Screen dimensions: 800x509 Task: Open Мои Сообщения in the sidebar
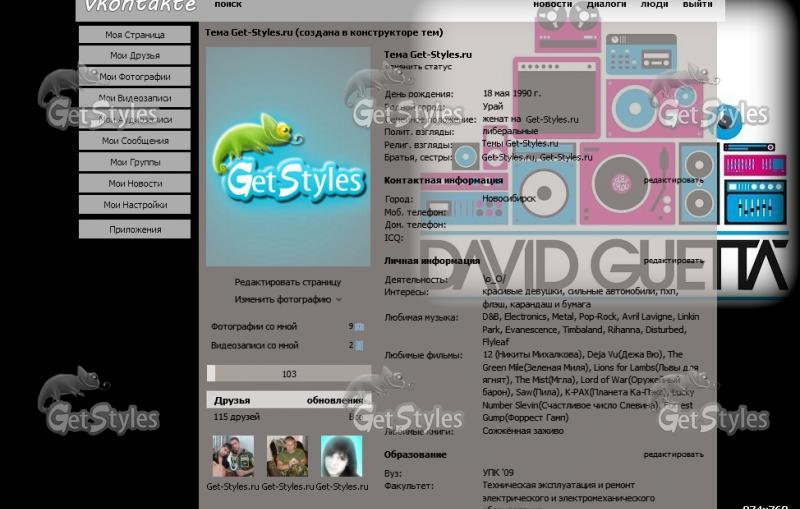point(135,141)
